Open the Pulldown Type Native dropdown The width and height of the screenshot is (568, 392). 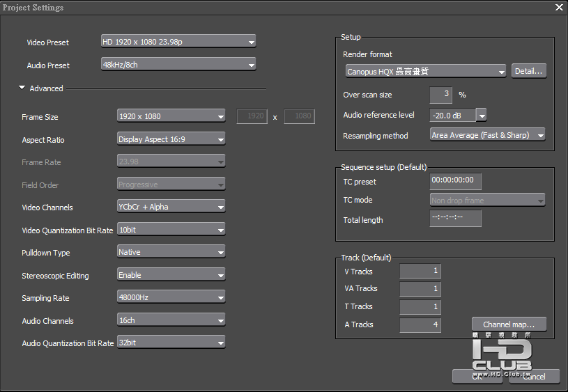[x=171, y=252]
